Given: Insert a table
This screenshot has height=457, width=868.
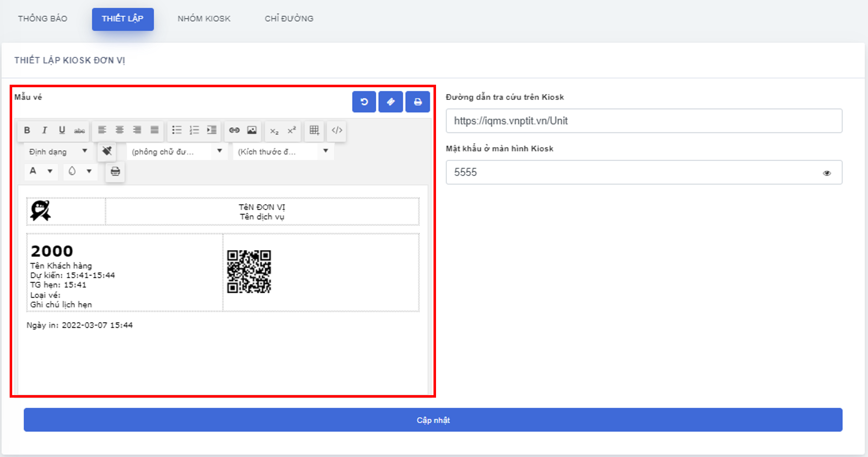Looking at the screenshot, I should (314, 130).
